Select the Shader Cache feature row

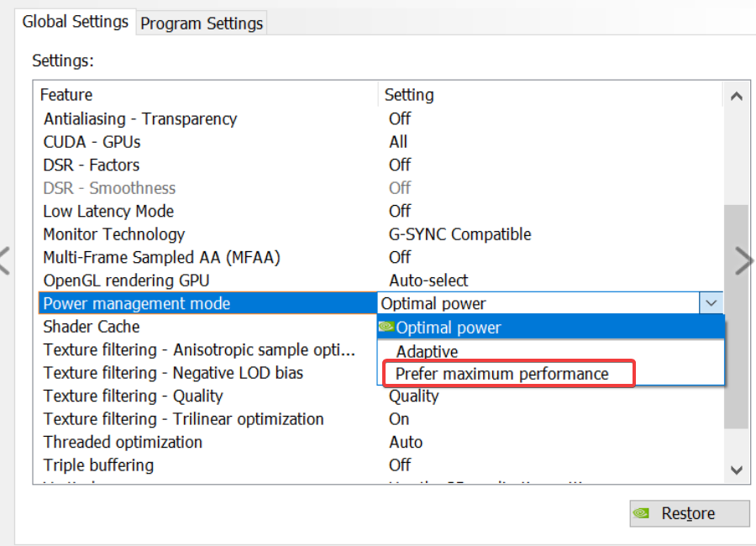point(92,327)
